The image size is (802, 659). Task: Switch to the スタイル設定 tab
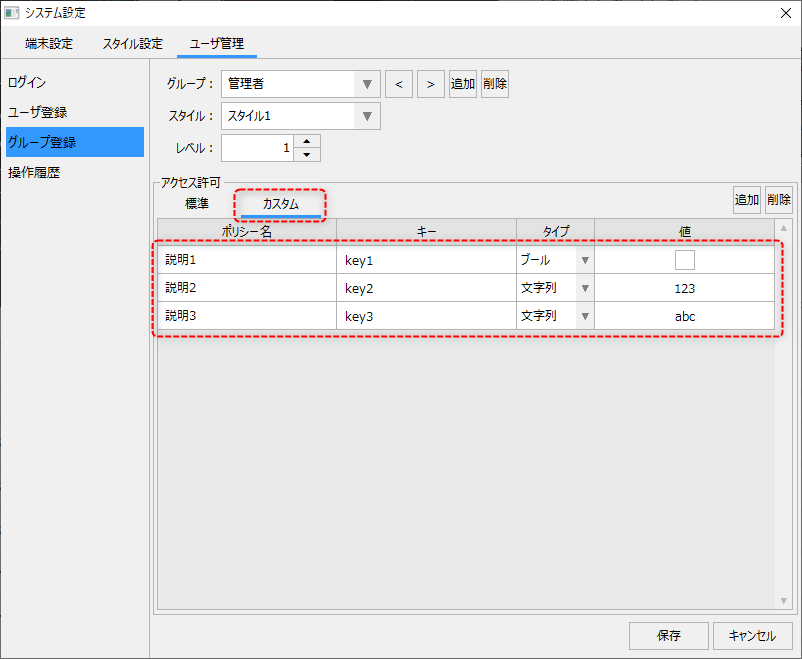(x=132, y=44)
